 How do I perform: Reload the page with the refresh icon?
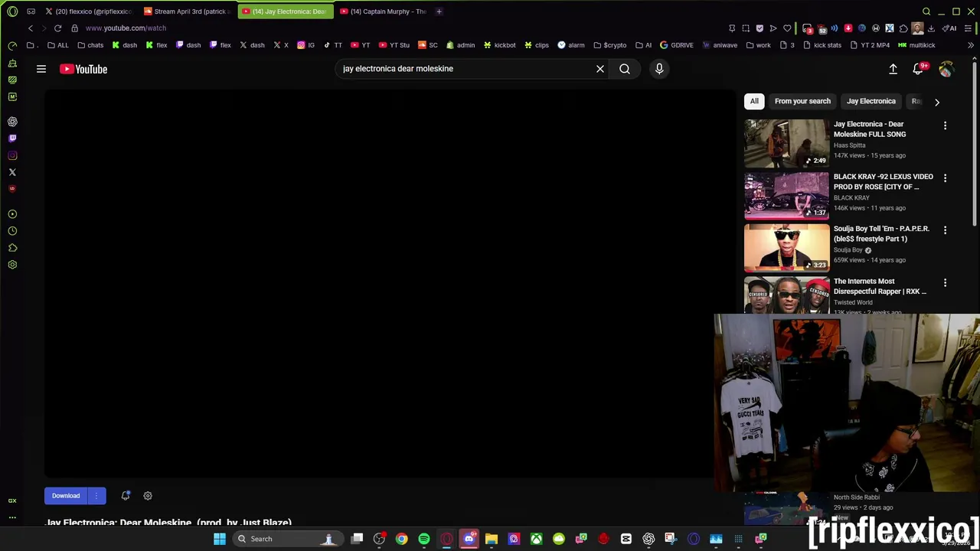coord(57,28)
